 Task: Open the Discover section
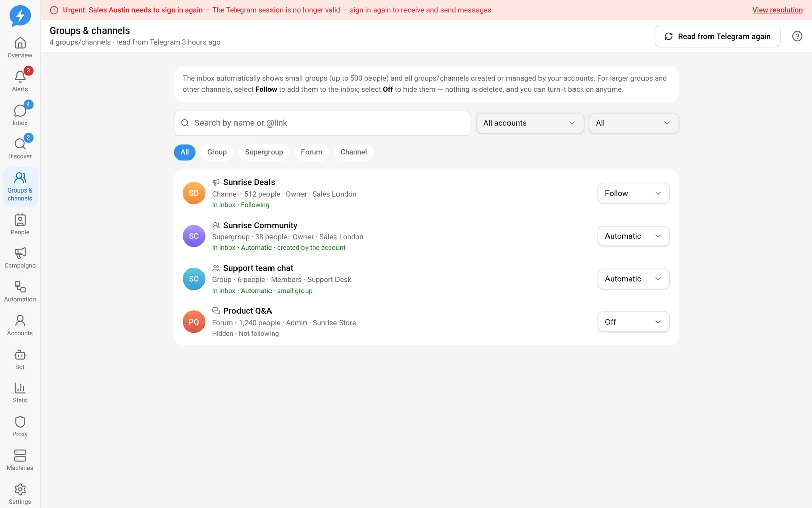20,149
